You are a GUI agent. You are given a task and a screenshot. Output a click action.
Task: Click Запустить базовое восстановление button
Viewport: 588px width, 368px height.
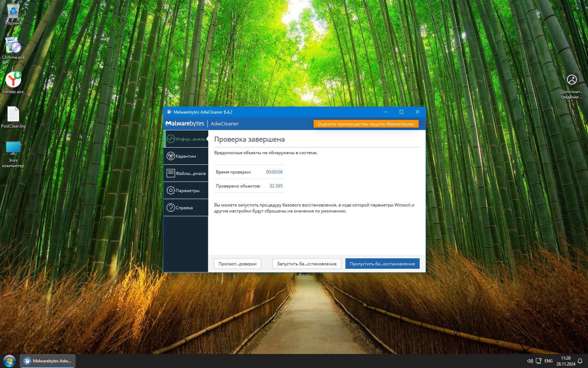(x=307, y=264)
